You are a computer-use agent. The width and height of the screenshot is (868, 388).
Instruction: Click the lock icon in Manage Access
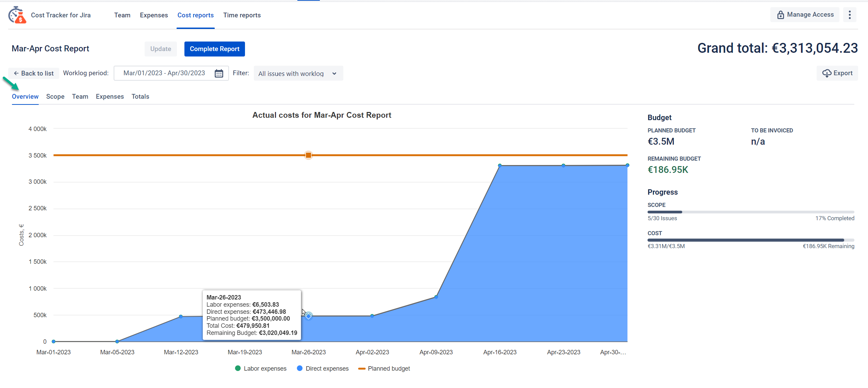pyautogui.click(x=781, y=15)
